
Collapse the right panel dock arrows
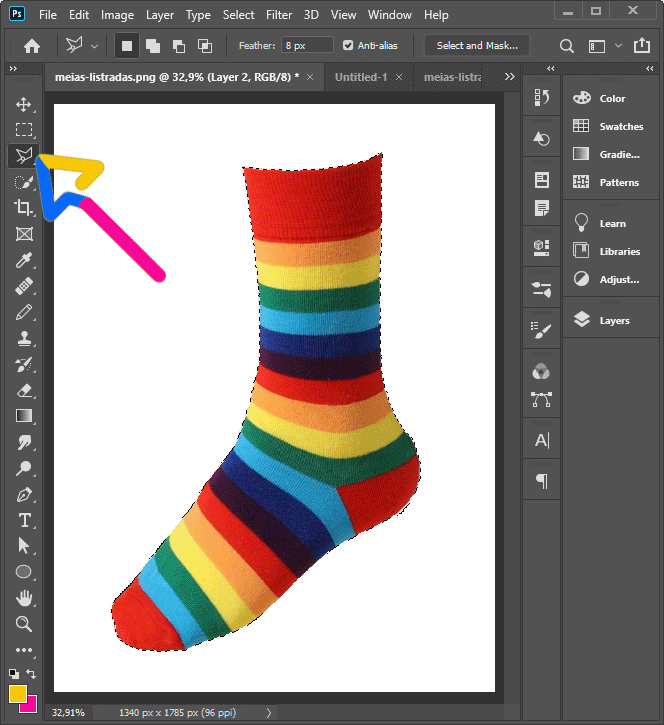click(x=650, y=68)
